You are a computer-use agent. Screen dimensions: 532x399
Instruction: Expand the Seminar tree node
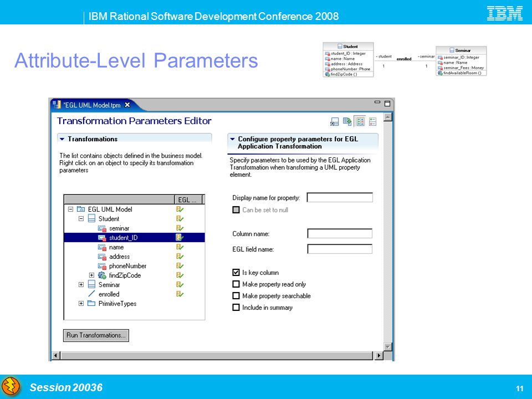coord(81,285)
